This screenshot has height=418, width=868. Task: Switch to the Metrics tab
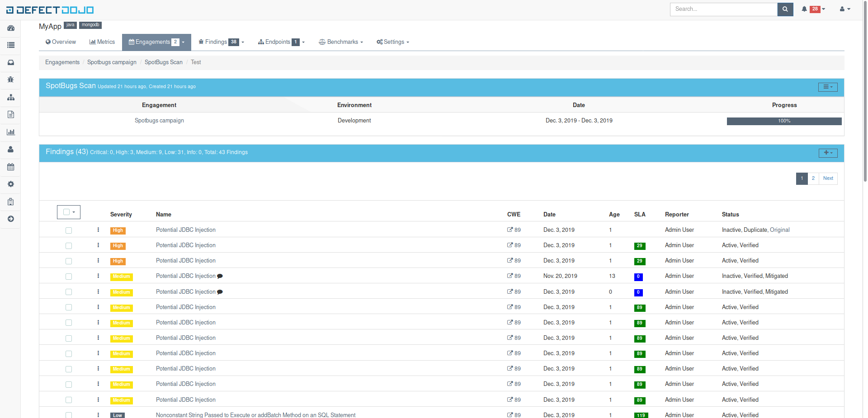click(x=102, y=42)
